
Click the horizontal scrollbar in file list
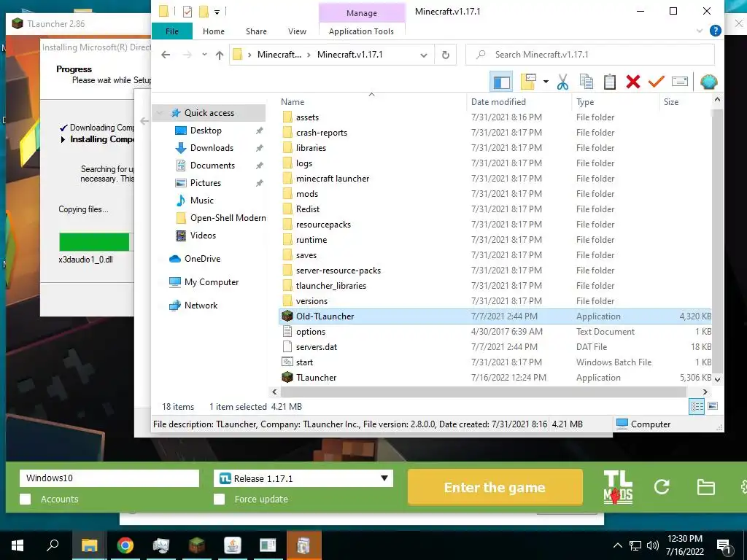(x=483, y=392)
